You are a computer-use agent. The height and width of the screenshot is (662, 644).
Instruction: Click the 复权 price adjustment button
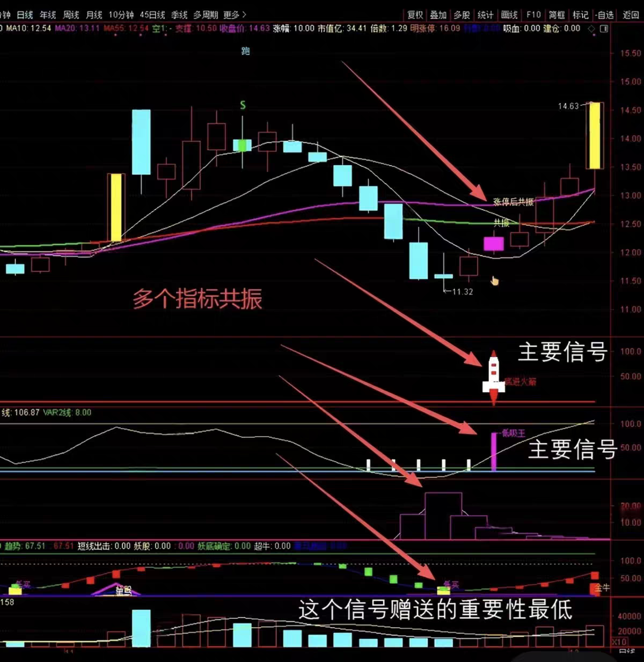click(x=415, y=15)
